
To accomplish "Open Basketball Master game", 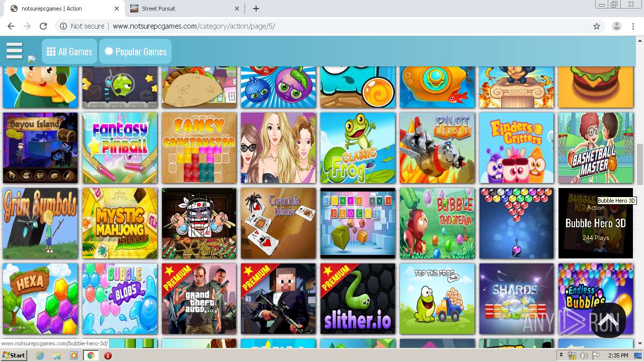I will pos(596,148).
